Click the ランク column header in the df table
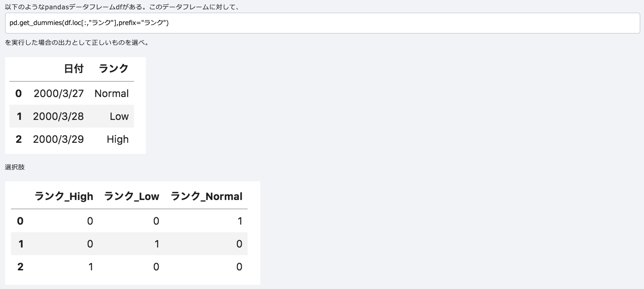 pos(114,69)
